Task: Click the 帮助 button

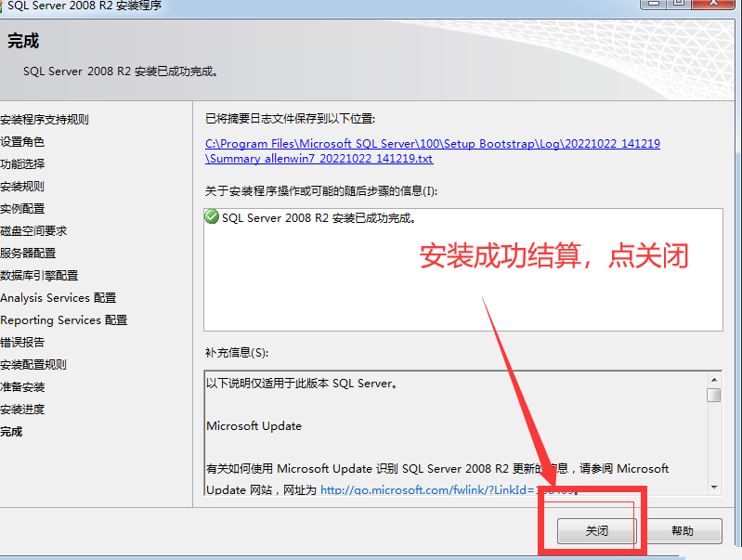Action: [683, 530]
